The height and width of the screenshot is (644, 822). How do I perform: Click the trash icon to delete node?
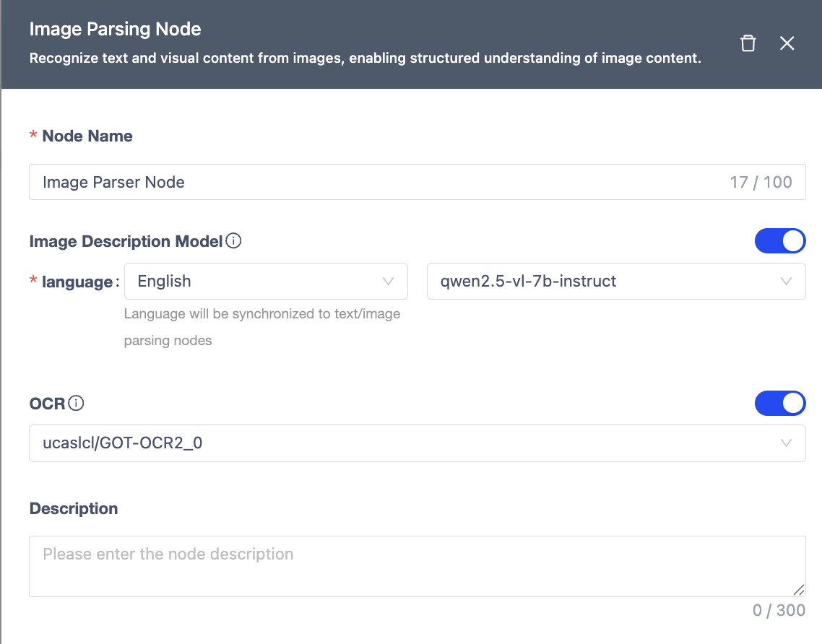tap(748, 43)
